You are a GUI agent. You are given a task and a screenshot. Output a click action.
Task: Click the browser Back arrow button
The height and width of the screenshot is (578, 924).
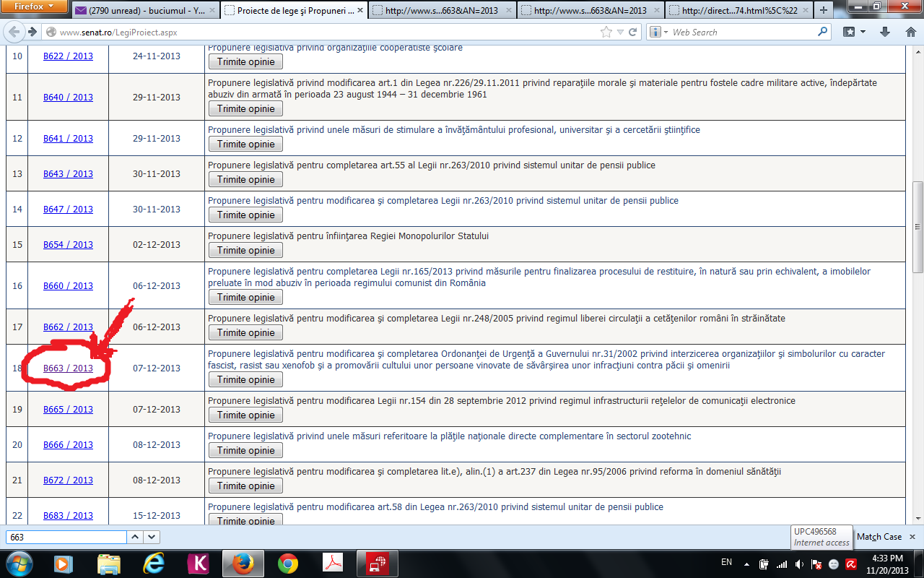pos(13,33)
